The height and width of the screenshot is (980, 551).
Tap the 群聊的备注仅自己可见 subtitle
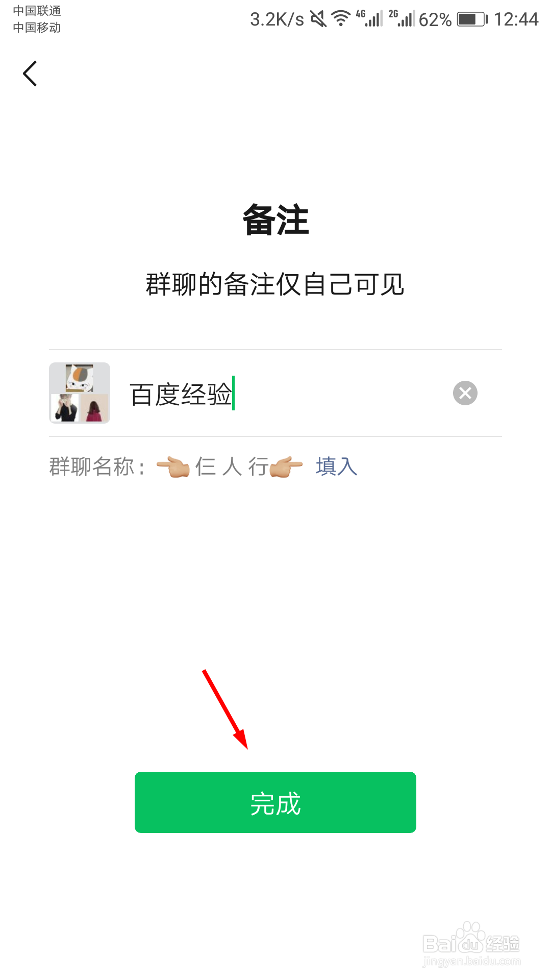[x=275, y=284]
